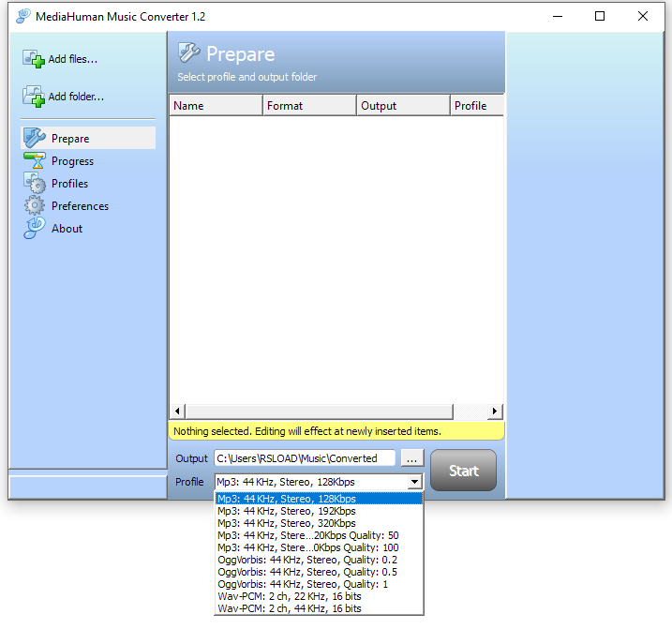Click the Add folder icon
Viewport: 672px width, 629px height.
[34, 96]
